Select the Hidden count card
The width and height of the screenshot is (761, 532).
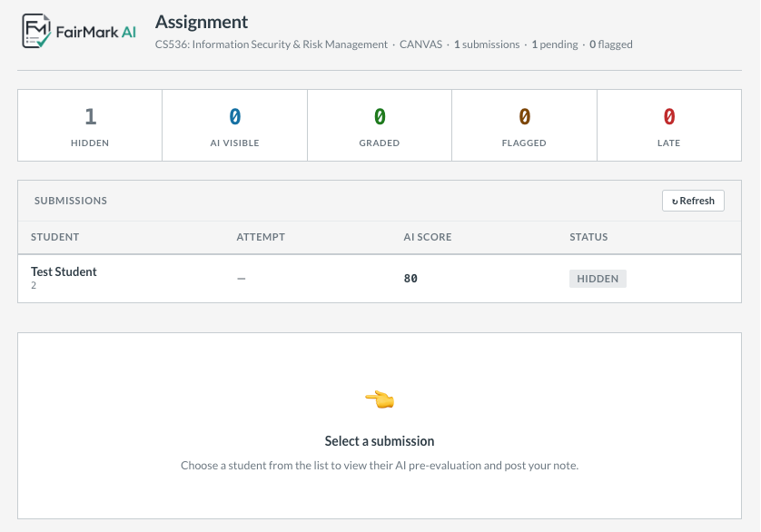coord(90,125)
